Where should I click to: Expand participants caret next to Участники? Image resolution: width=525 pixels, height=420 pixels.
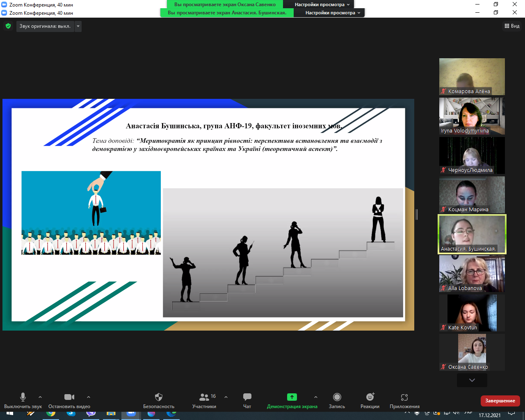pos(226,397)
